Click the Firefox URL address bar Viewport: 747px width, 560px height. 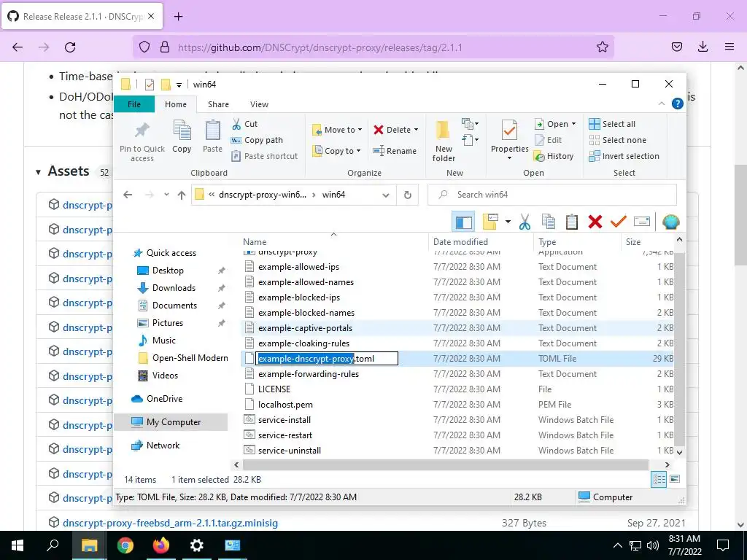tap(373, 47)
